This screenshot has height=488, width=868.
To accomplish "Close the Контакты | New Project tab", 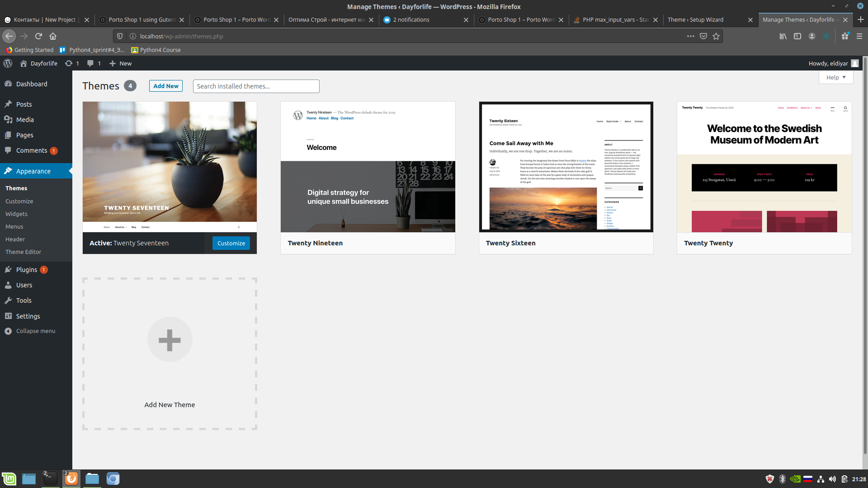I will pyautogui.click(x=87, y=20).
